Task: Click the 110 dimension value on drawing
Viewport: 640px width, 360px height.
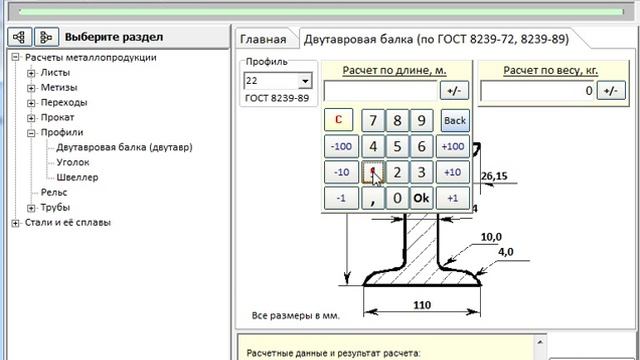Action: [x=422, y=305]
